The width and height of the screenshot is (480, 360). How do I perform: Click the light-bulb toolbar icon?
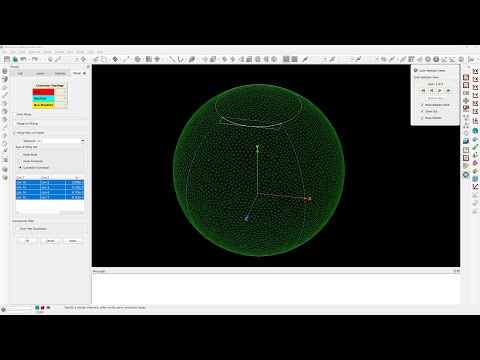tap(50, 59)
